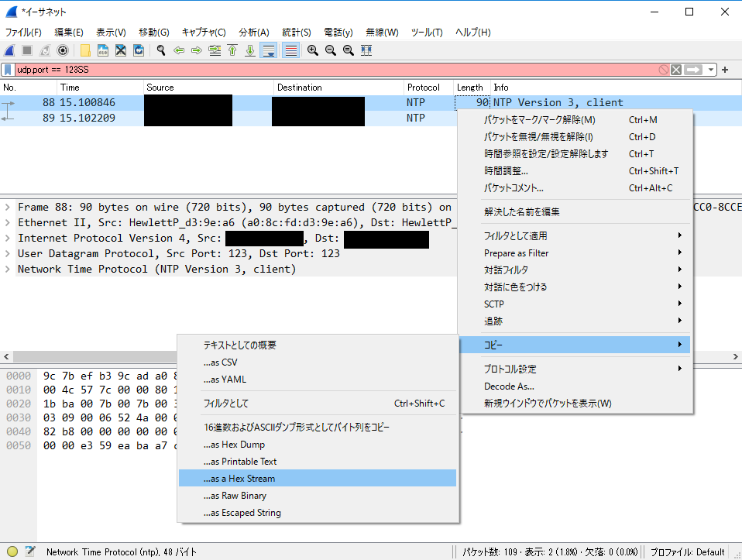Expand Network Time Protocol row
The width and height of the screenshot is (742, 560).
(8, 269)
